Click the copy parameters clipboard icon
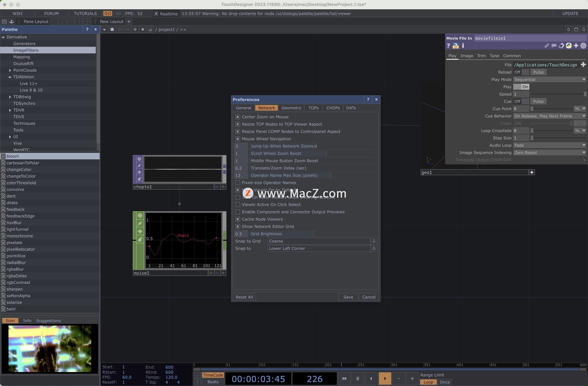The width and height of the screenshot is (588, 386). click(x=561, y=46)
